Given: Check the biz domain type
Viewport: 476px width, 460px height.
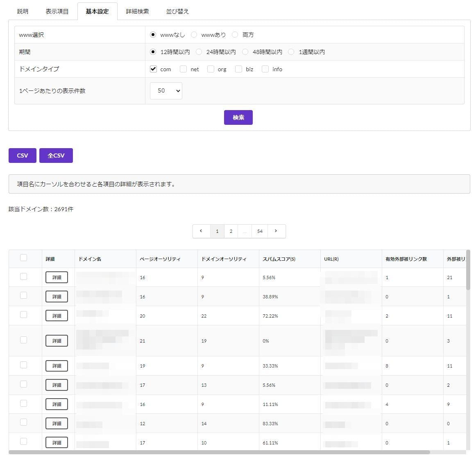Looking at the screenshot, I should coord(238,69).
